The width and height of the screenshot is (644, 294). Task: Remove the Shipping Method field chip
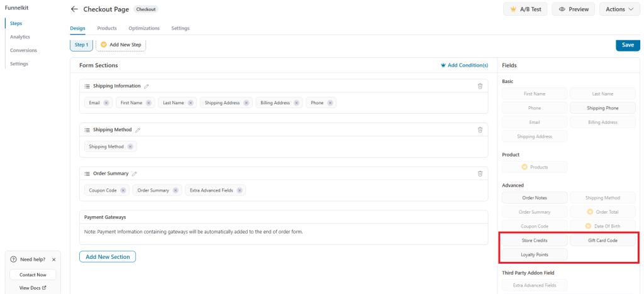[x=130, y=146]
